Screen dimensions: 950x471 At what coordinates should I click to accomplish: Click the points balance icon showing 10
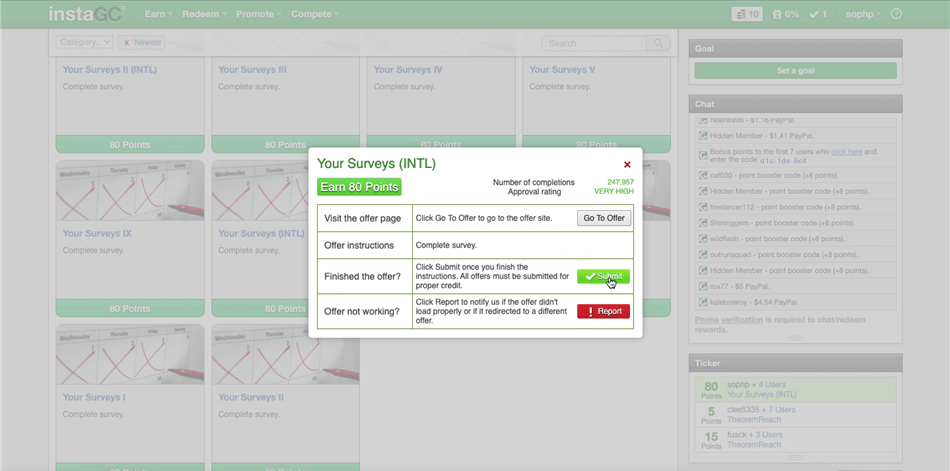[746, 14]
